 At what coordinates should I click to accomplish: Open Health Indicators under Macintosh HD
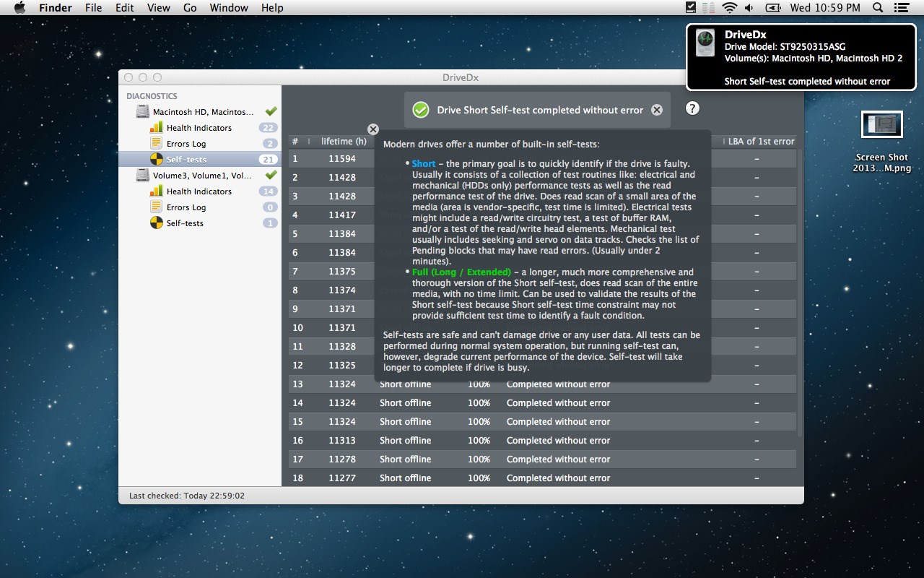click(199, 128)
